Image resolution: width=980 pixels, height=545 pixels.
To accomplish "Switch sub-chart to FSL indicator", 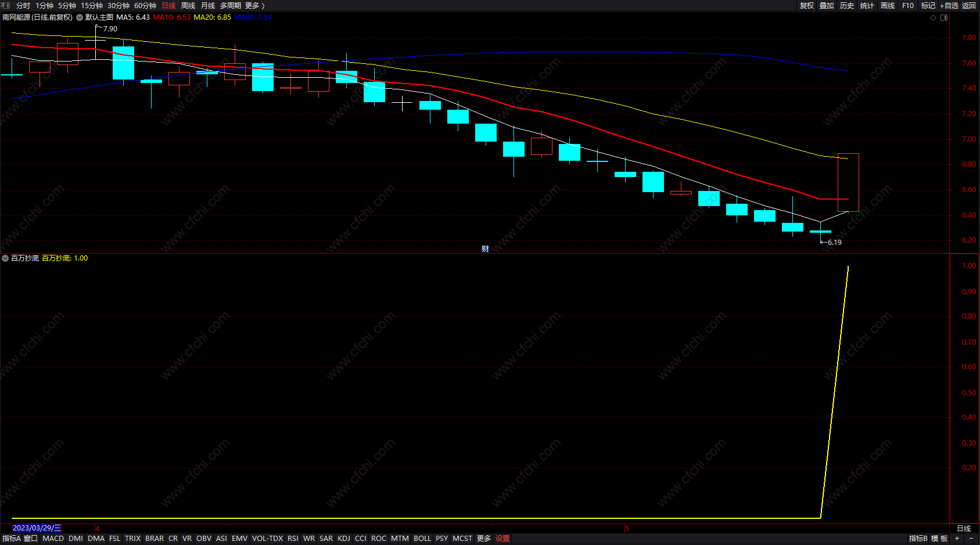I will (x=115, y=539).
